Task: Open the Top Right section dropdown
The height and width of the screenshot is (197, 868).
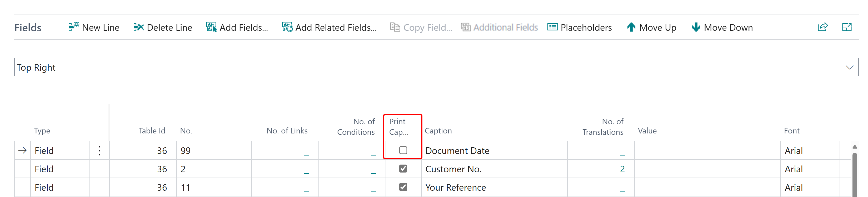Action: pos(849,67)
